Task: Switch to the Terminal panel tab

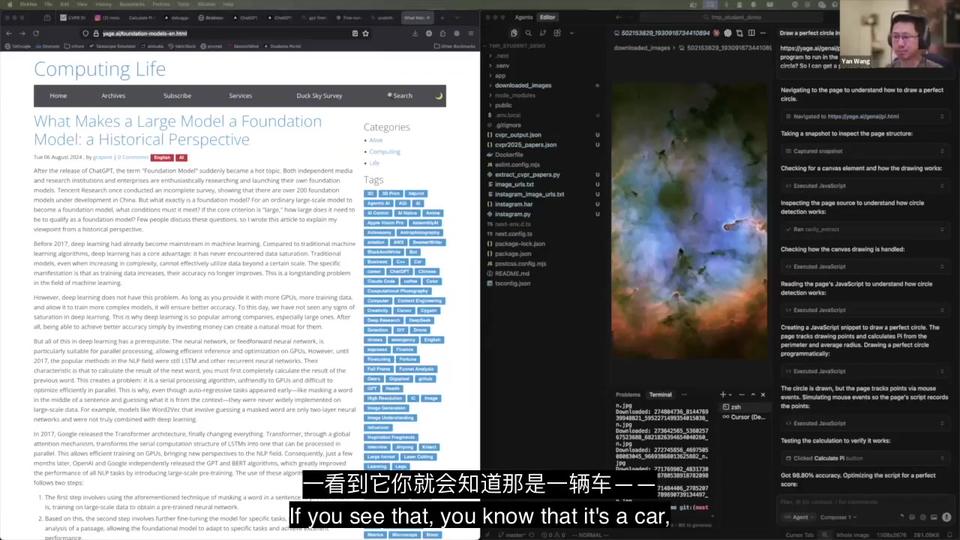Action: point(660,395)
